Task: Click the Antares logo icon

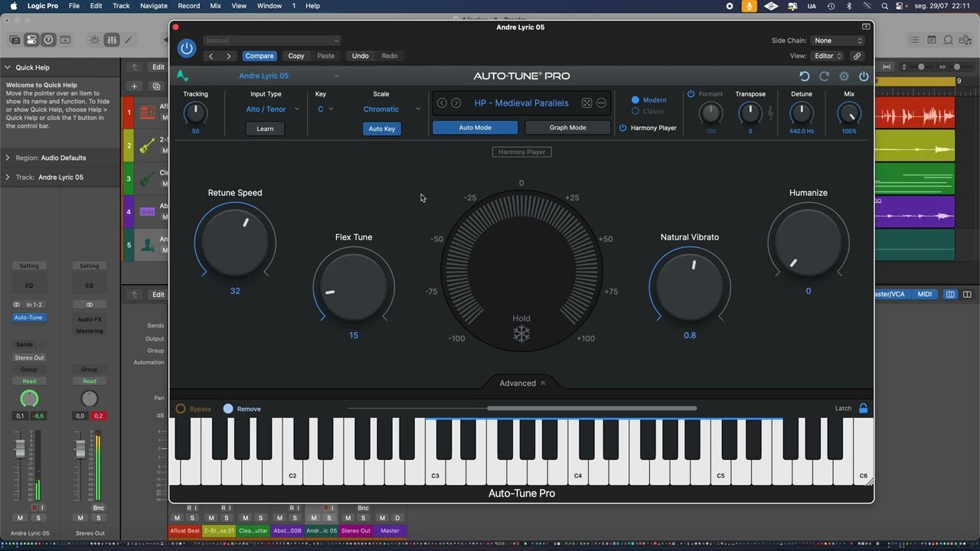Action: [x=182, y=76]
